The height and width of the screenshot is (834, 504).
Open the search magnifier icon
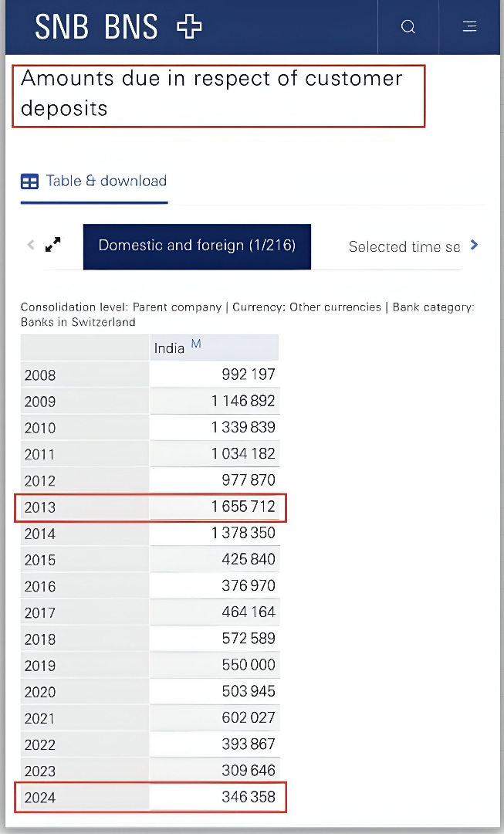tap(408, 27)
